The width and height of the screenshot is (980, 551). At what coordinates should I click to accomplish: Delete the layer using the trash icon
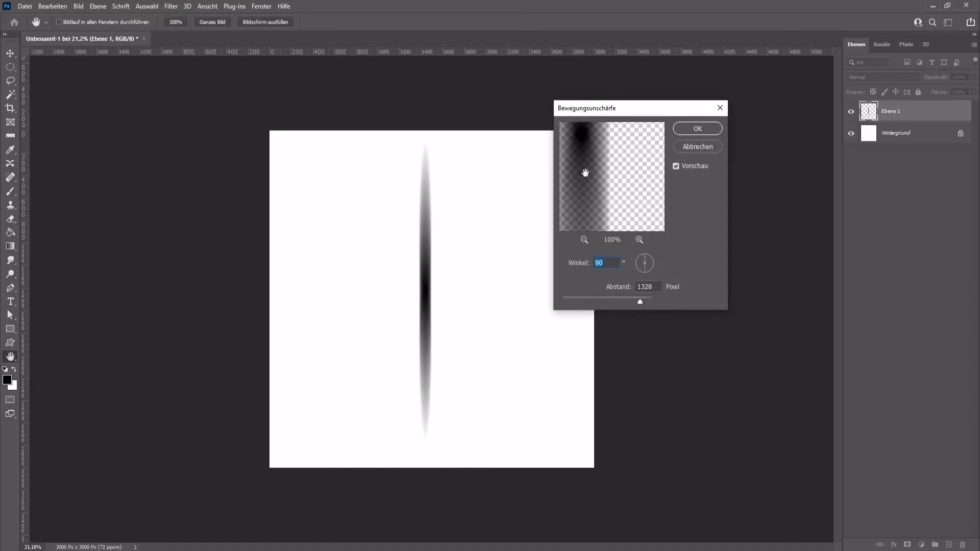[962, 544]
